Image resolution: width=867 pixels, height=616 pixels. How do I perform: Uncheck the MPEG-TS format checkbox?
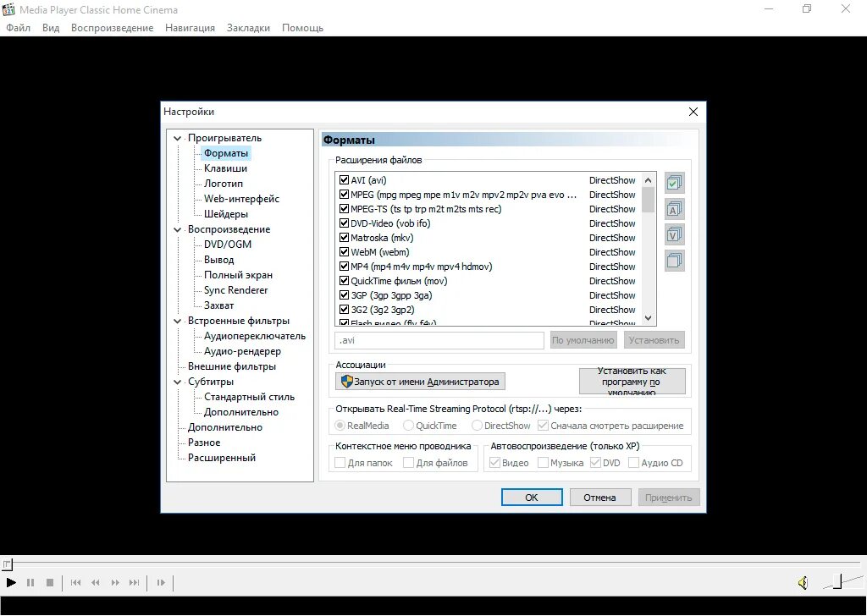click(344, 209)
